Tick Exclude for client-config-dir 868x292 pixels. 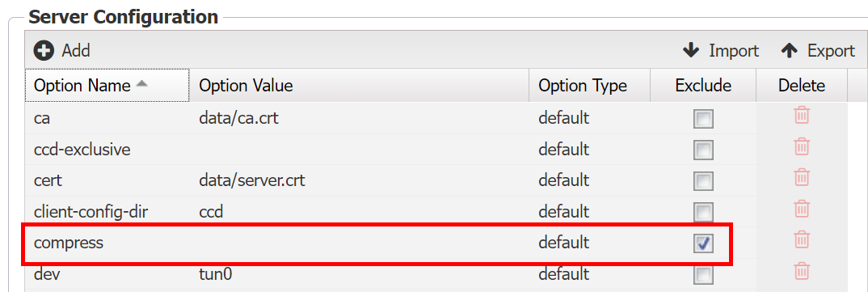(x=703, y=212)
